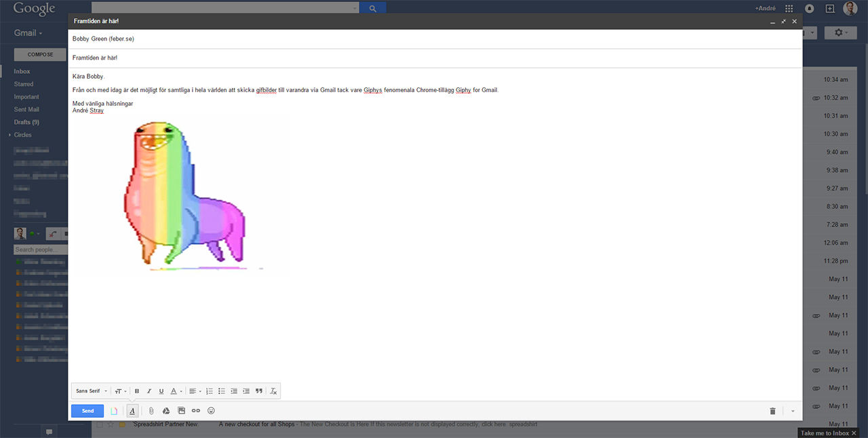Apply the quote block formatting icon
The width and height of the screenshot is (868, 438).
point(259,391)
